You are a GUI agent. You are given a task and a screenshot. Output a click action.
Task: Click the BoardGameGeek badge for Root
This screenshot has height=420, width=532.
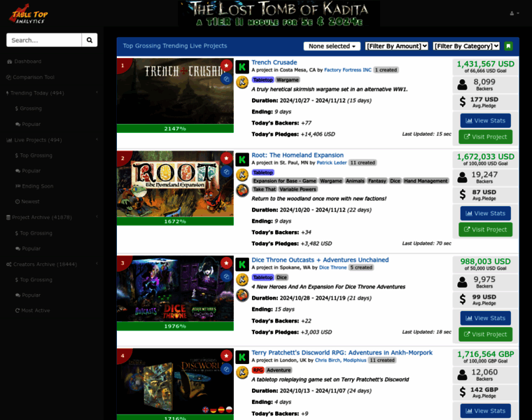[242, 190]
